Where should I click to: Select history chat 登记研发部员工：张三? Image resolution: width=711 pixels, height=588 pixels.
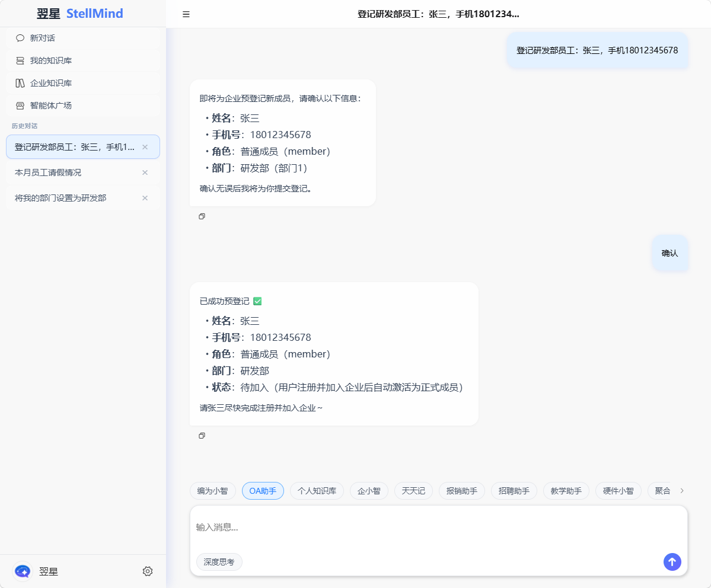click(83, 147)
